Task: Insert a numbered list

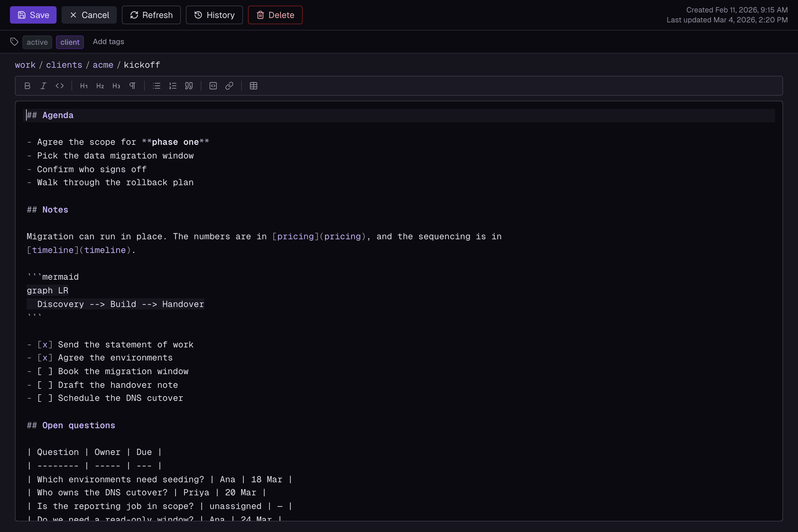Action: coord(173,86)
